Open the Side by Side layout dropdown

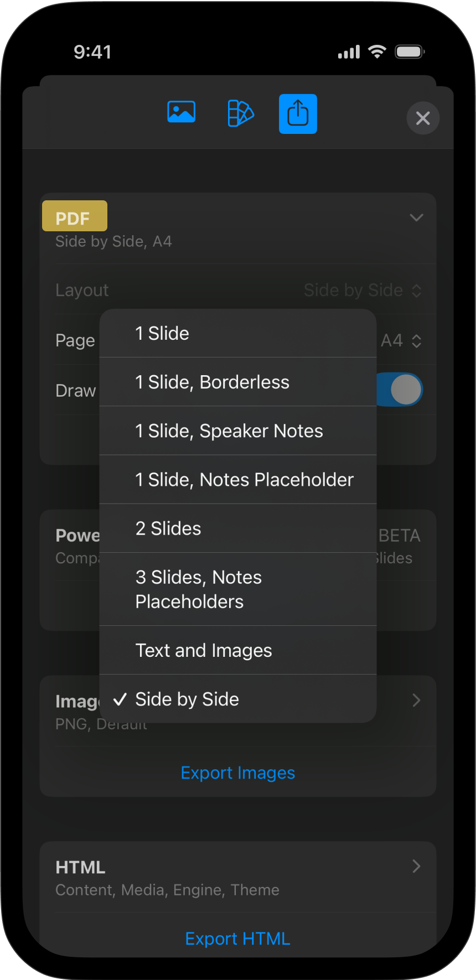pyautogui.click(x=363, y=291)
